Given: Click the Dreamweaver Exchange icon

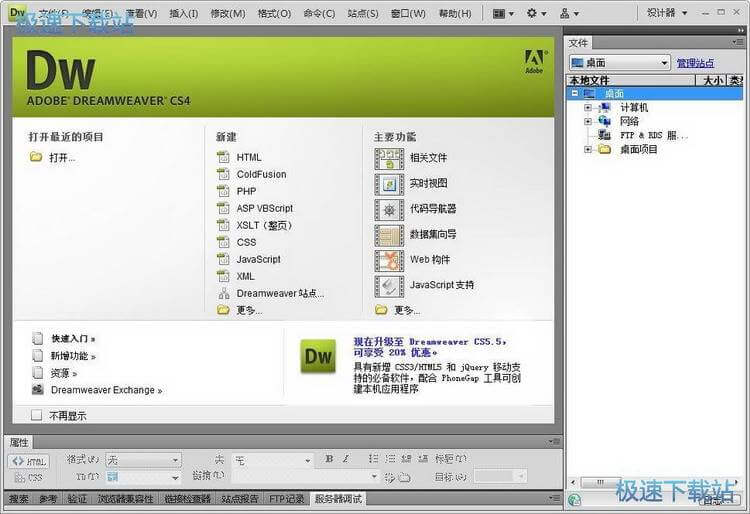Looking at the screenshot, I should (38, 390).
